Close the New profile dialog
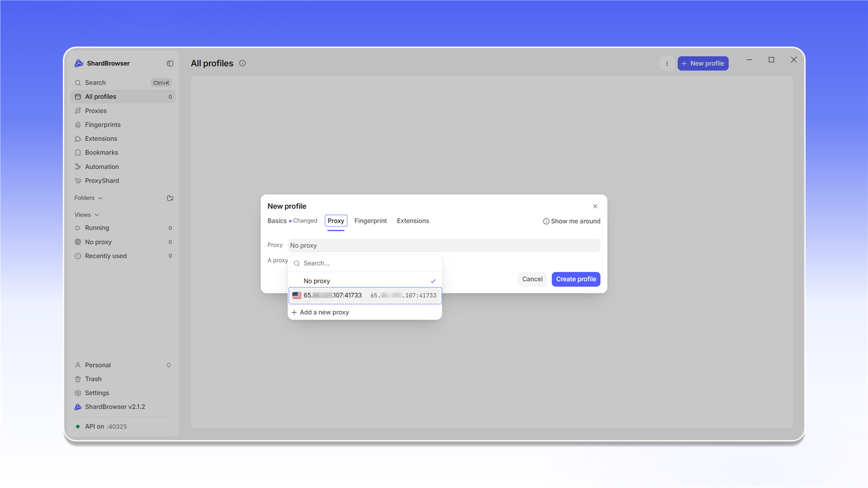 point(595,206)
